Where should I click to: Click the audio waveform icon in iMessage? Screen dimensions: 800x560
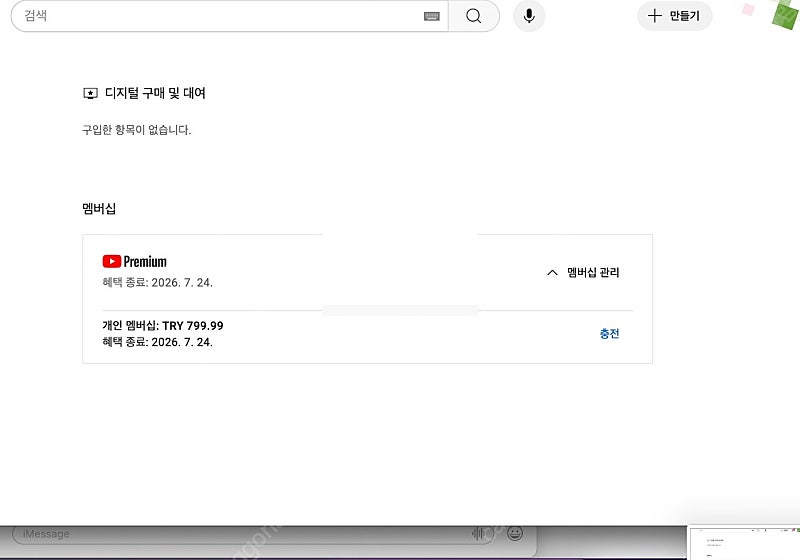tap(478, 533)
